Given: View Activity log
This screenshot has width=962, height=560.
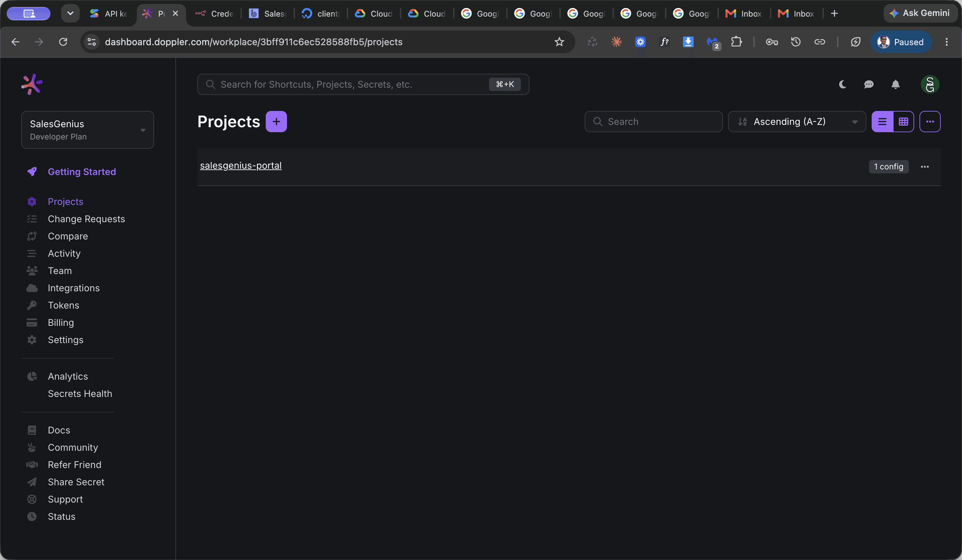Looking at the screenshot, I should 64,253.
